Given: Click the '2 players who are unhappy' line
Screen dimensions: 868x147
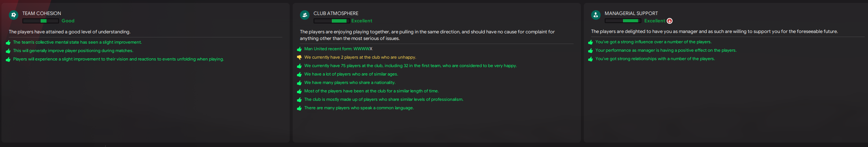Looking at the screenshot, I should point(360,58).
